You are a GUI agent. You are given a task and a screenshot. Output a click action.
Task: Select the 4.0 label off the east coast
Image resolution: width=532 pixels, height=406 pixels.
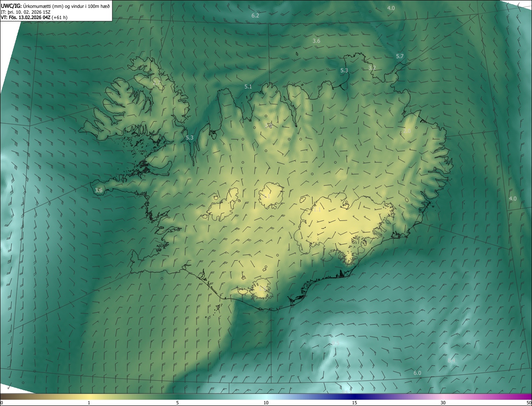tap(513, 198)
